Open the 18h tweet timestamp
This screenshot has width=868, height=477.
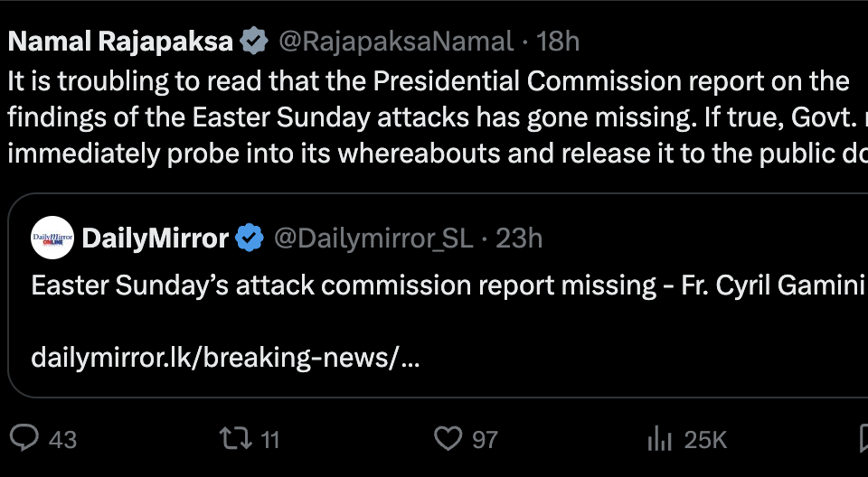click(x=557, y=41)
